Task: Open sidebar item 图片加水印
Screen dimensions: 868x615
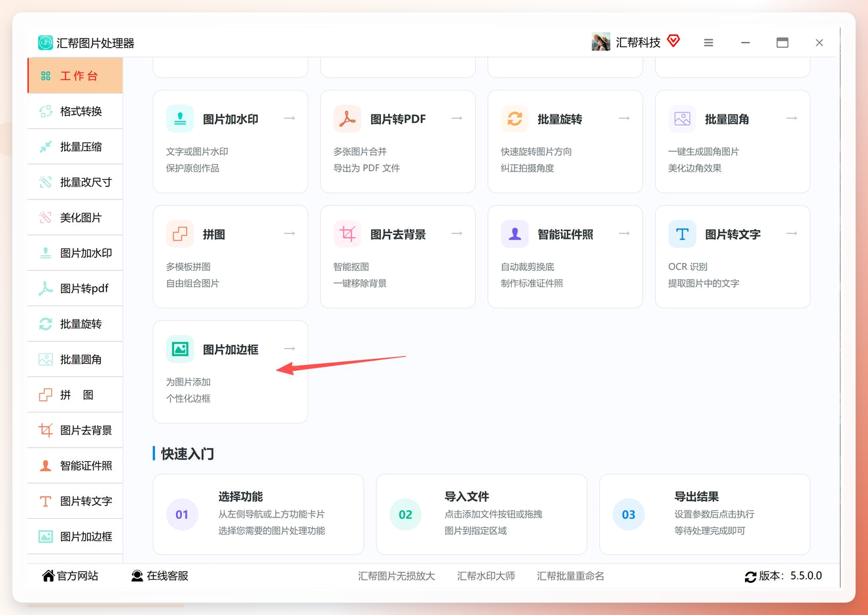Action: pos(75,253)
